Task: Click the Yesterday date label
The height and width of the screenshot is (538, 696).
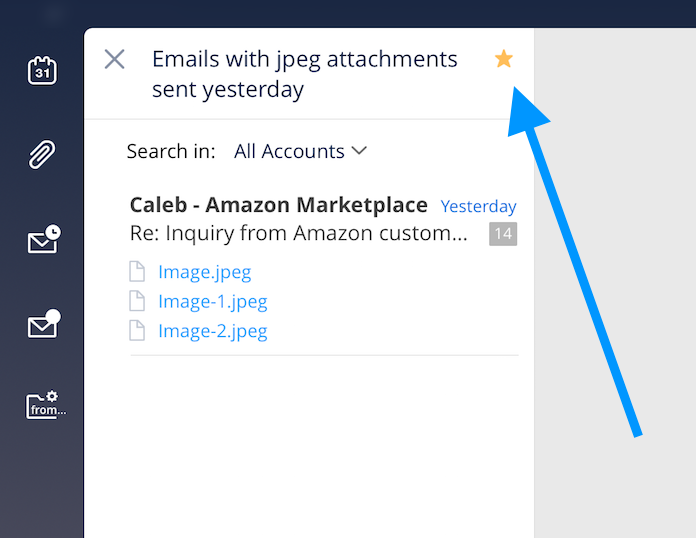Action: pos(478,207)
